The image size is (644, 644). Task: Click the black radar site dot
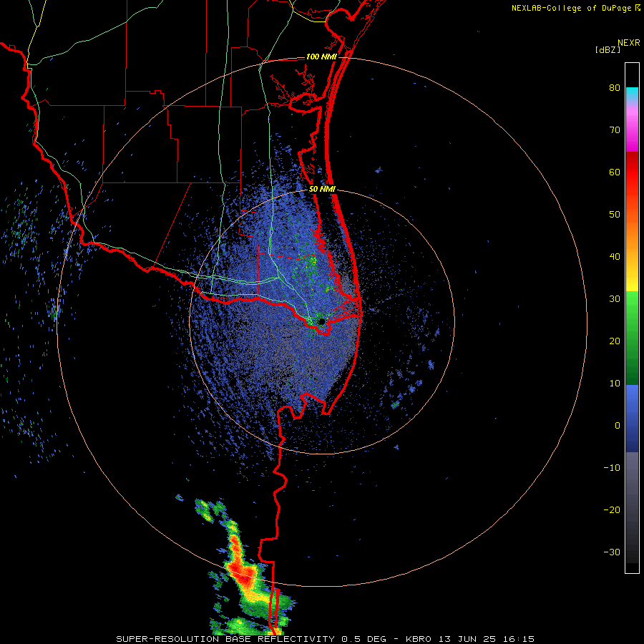(321, 321)
